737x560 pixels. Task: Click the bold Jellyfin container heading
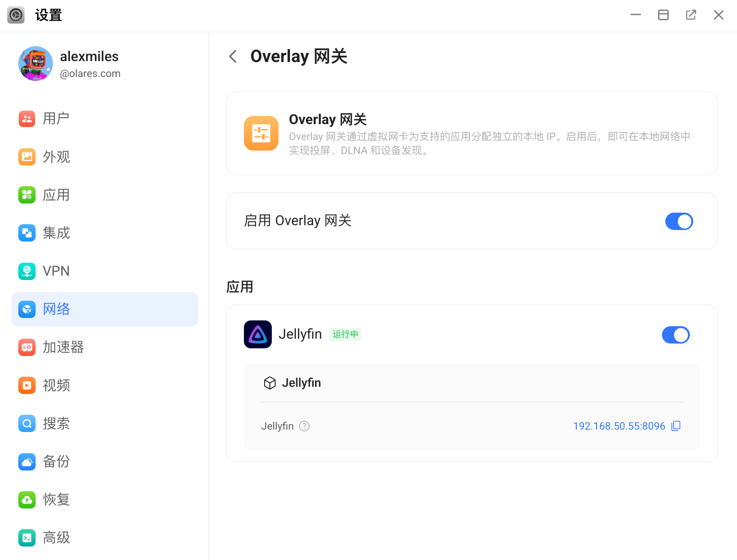[x=302, y=383]
